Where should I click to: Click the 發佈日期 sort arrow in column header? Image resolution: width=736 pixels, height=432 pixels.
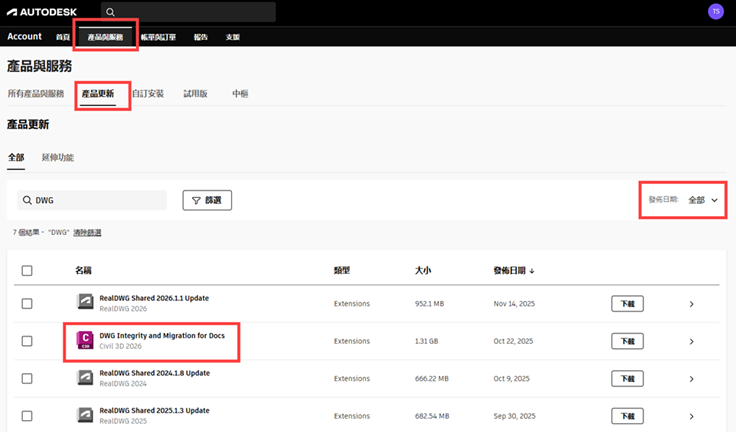[x=532, y=271]
